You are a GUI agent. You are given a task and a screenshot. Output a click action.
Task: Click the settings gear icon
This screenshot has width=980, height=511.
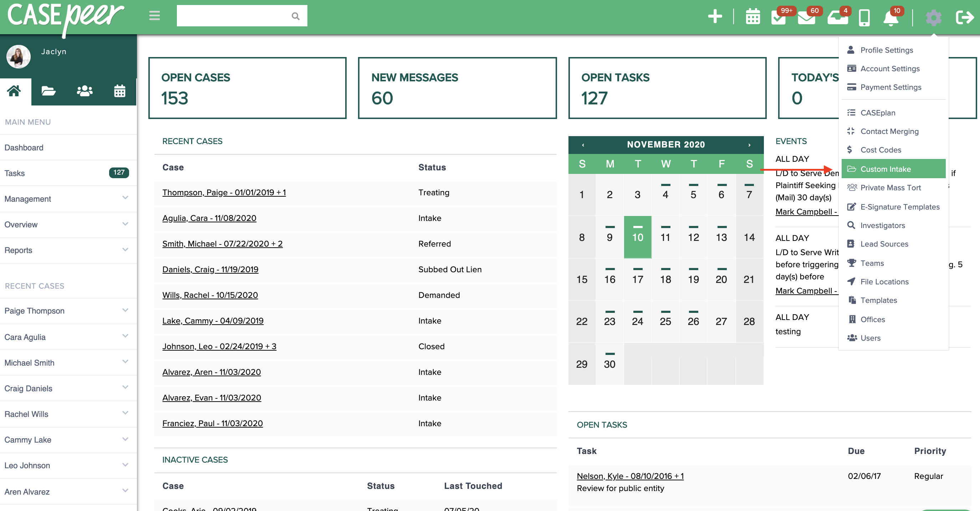pyautogui.click(x=934, y=17)
